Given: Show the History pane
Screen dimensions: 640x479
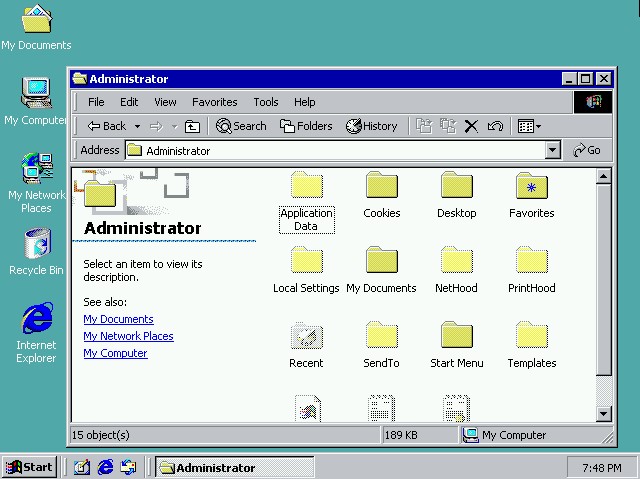Looking at the screenshot, I should point(371,126).
